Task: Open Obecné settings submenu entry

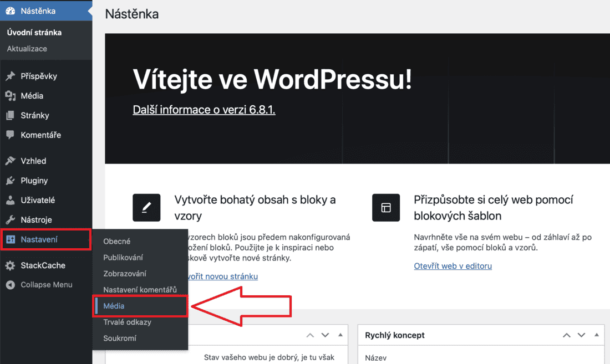Action: tap(116, 241)
